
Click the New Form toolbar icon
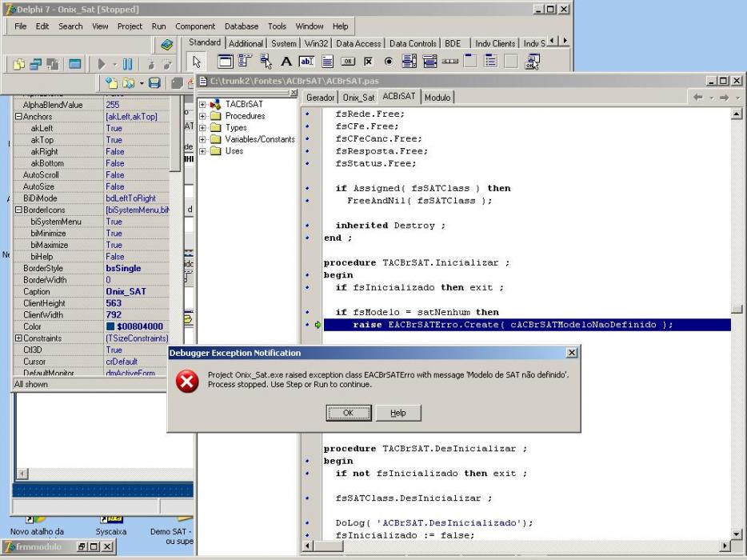(75, 64)
